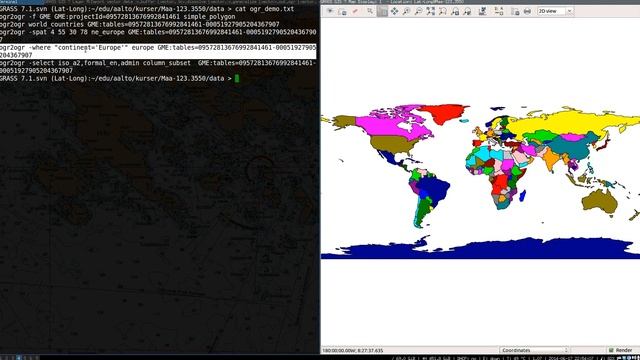Image resolution: width=640 pixels, height=360 pixels.
Task: Open the Coordinates dropdown in status bar
Action: pos(534,350)
